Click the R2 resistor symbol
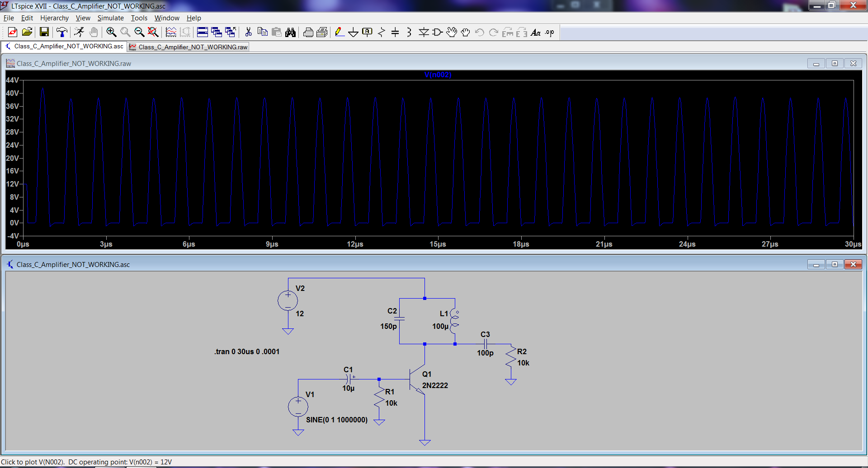868x468 pixels. (511, 356)
